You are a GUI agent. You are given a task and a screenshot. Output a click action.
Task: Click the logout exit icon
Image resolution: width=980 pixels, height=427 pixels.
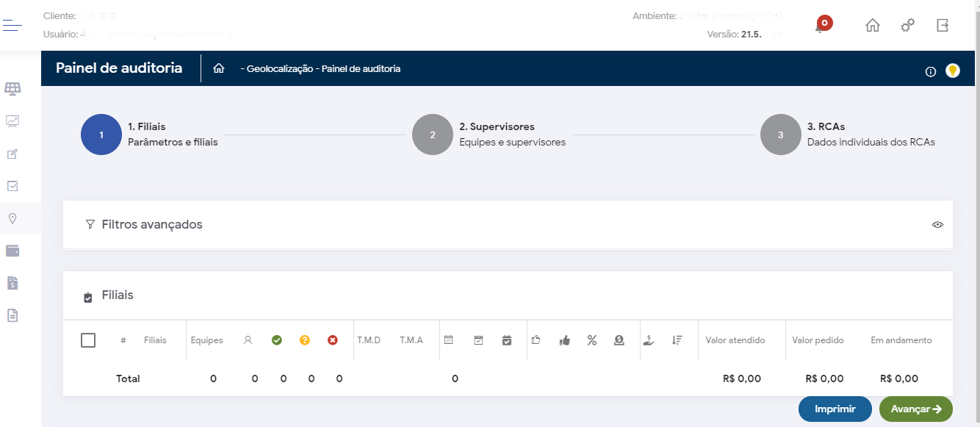pyautogui.click(x=943, y=25)
